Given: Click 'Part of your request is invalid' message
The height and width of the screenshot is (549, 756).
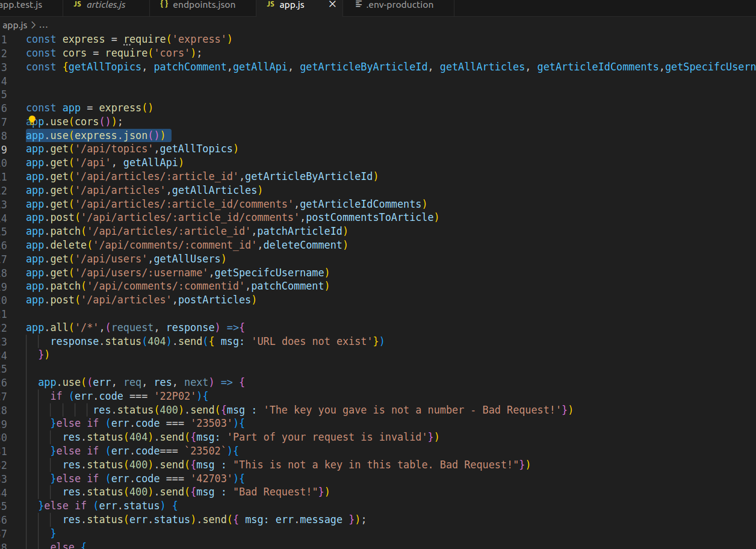Looking at the screenshot, I should (x=327, y=437).
